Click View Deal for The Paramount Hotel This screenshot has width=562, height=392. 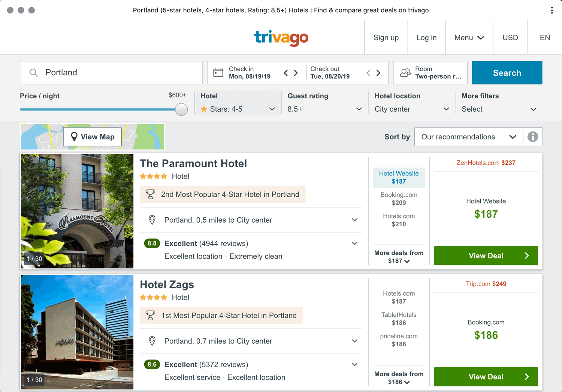click(x=486, y=256)
